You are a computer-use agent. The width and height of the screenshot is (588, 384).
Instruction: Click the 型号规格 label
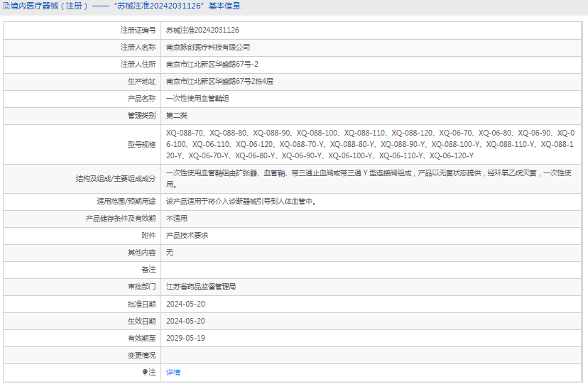(x=141, y=145)
